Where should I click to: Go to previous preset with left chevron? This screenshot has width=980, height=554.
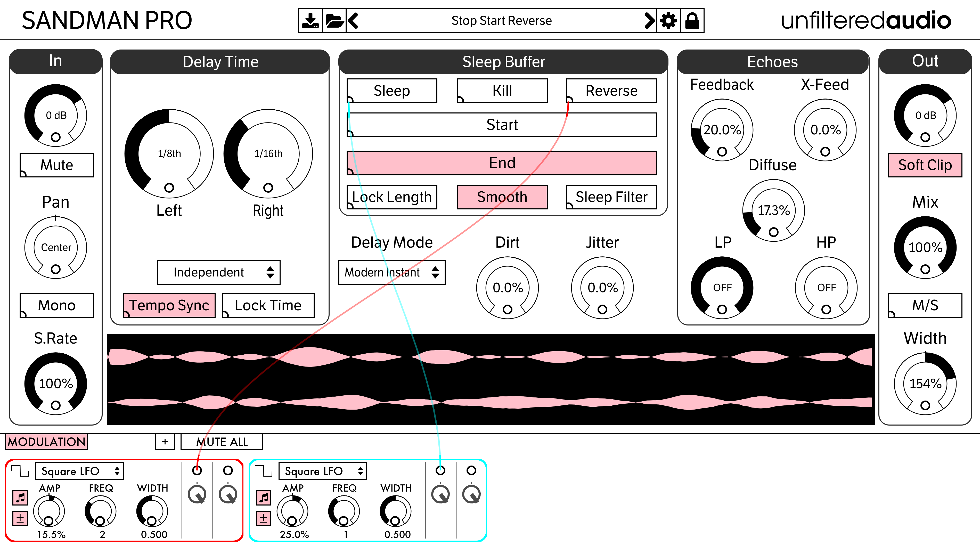[x=353, y=21]
